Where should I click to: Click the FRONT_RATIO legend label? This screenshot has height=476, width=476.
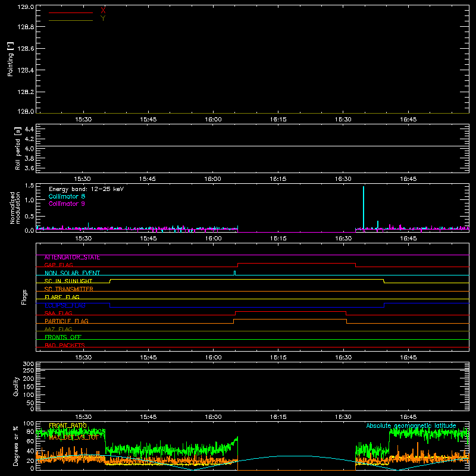coord(68,425)
